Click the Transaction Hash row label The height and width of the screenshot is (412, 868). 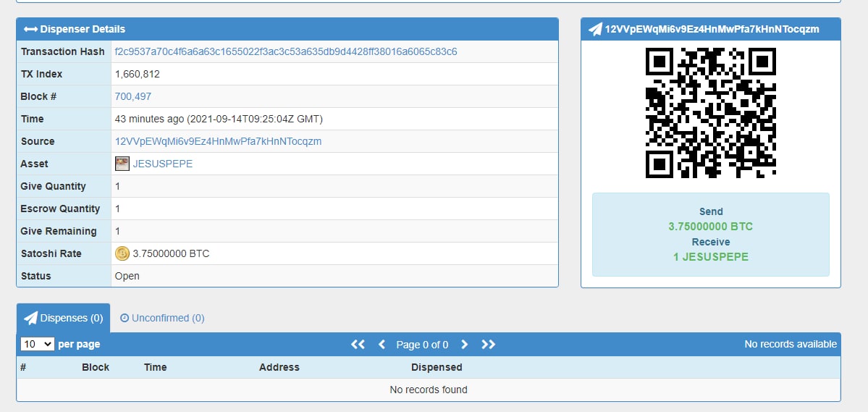[x=62, y=51]
